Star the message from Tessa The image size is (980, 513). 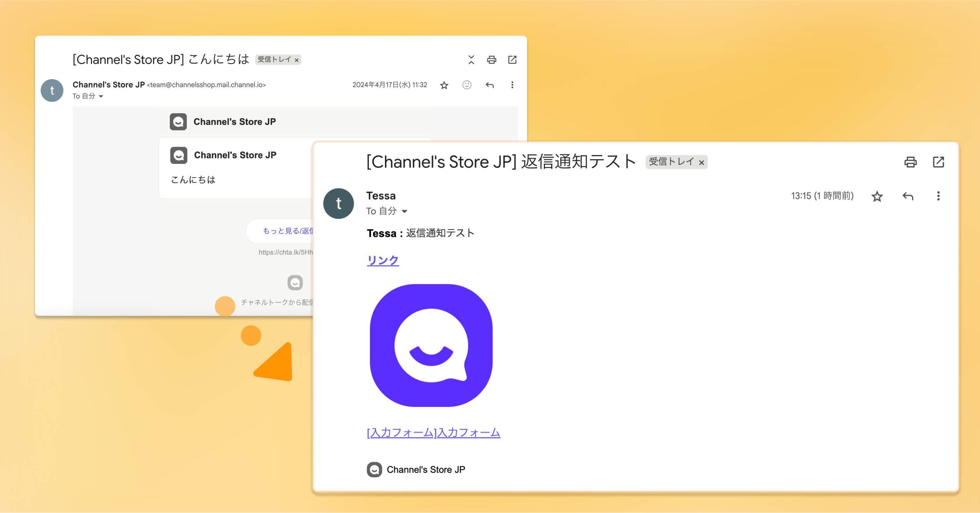877,196
